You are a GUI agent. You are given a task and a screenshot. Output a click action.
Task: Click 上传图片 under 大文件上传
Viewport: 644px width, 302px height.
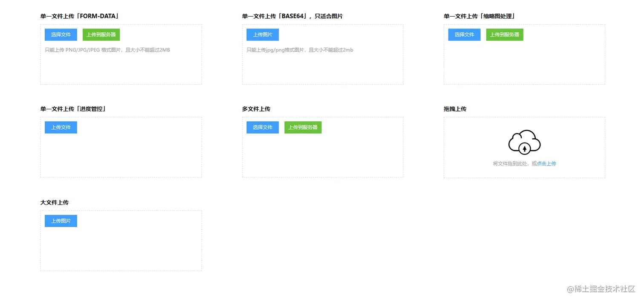tap(61, 221)
